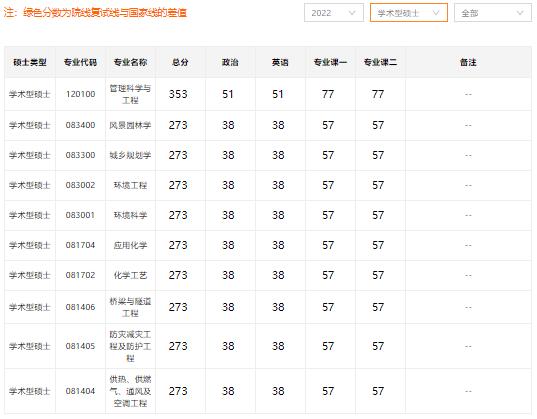Select the 风景园林学 row name
The width and height of the screenshot is (537, 419).
coord(130,125)
